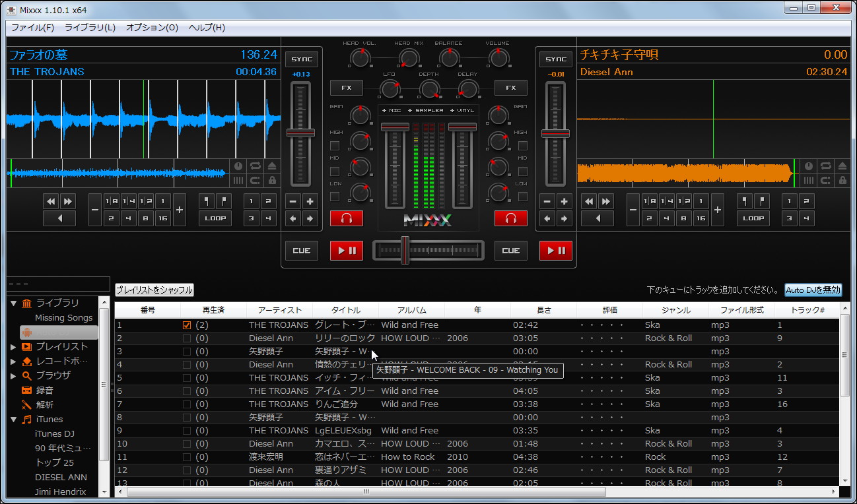
Task: Click the Auto DJを無効 button
Action: (813, 290)
